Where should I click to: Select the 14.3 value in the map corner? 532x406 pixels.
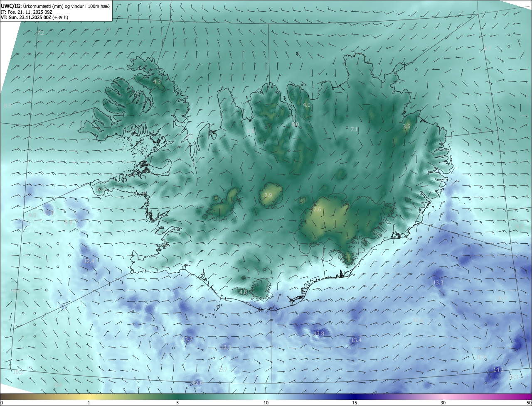[x=498, y=369]
